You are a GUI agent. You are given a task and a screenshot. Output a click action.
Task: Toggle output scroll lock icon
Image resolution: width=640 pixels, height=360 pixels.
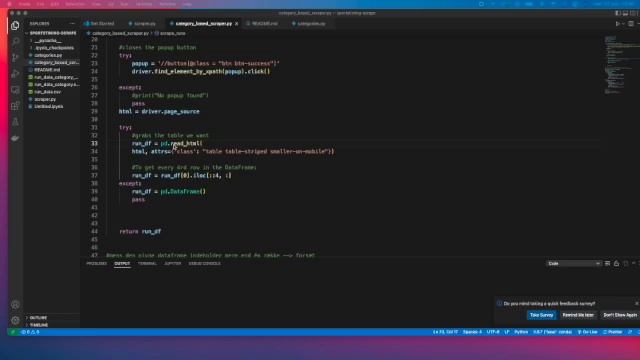616,264
